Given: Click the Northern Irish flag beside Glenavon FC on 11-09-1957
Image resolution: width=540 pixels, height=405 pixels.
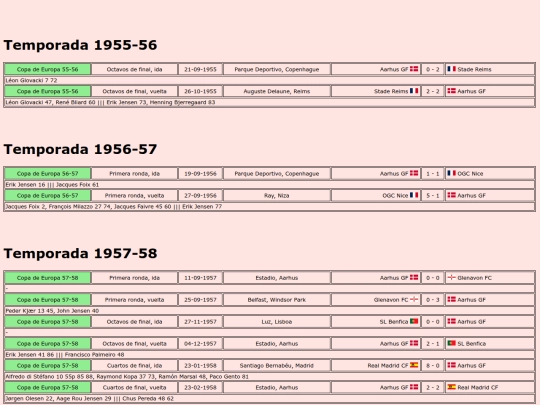Looking at the screenshot, I should point(451,278).
